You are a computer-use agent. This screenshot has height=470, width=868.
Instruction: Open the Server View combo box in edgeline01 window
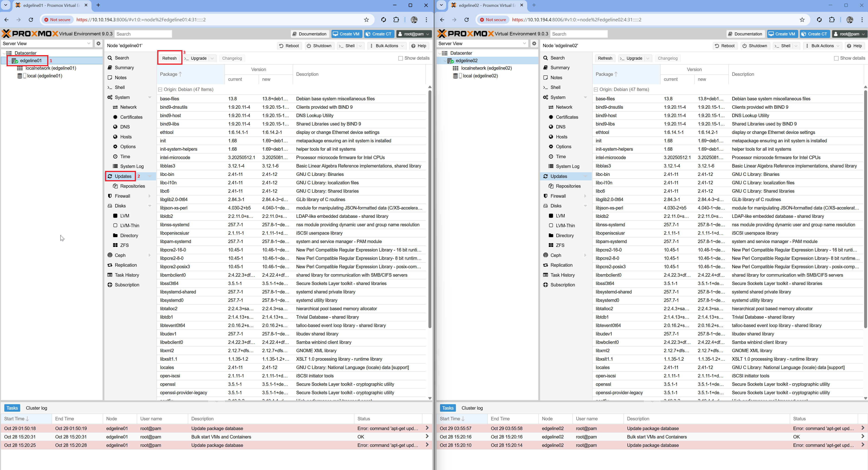click(x=47, y=44)
